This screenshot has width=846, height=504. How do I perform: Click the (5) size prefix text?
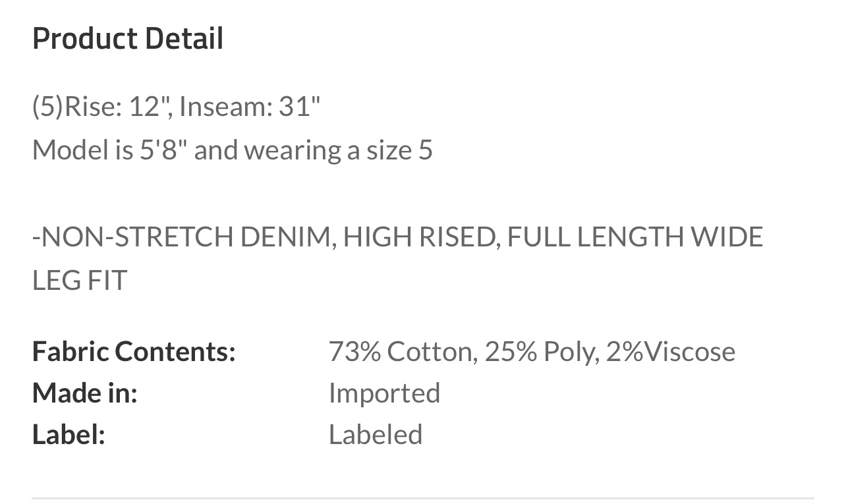(47, 107)
